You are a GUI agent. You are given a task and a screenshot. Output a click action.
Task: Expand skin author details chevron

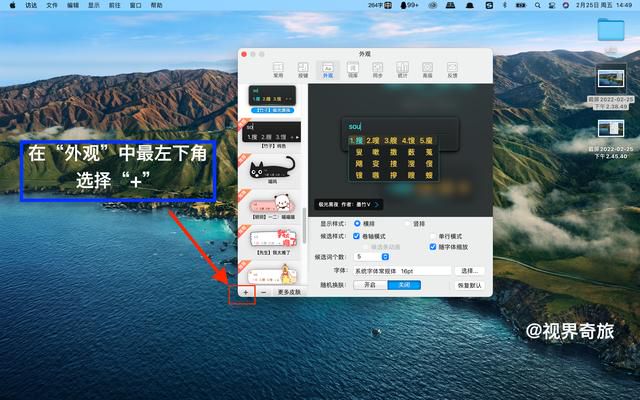[376, 204]
